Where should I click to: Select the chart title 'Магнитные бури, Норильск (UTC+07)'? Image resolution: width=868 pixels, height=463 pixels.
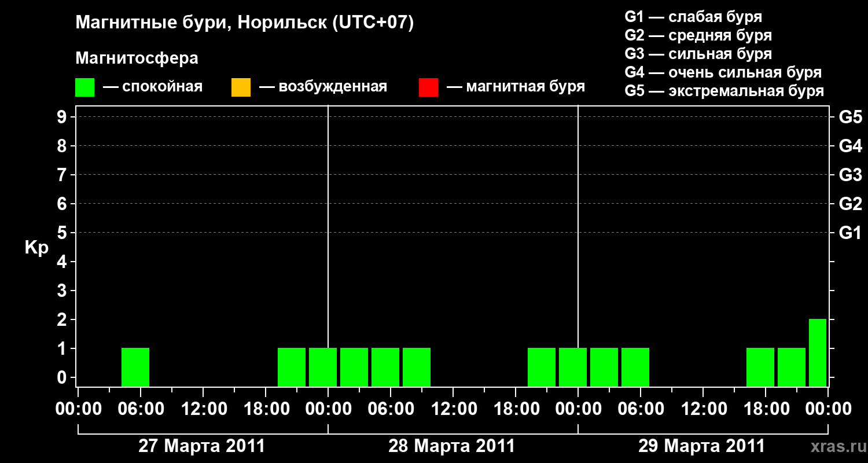245,23
